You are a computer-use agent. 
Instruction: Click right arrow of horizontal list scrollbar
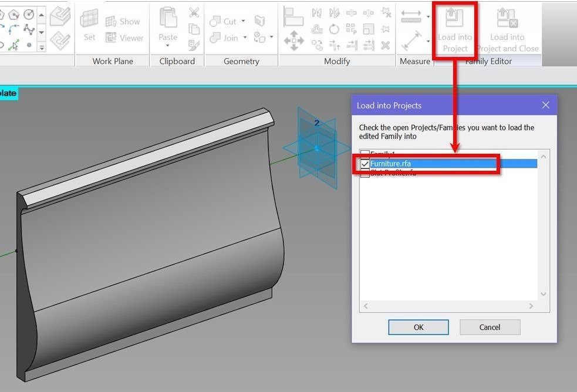point(531,306)
